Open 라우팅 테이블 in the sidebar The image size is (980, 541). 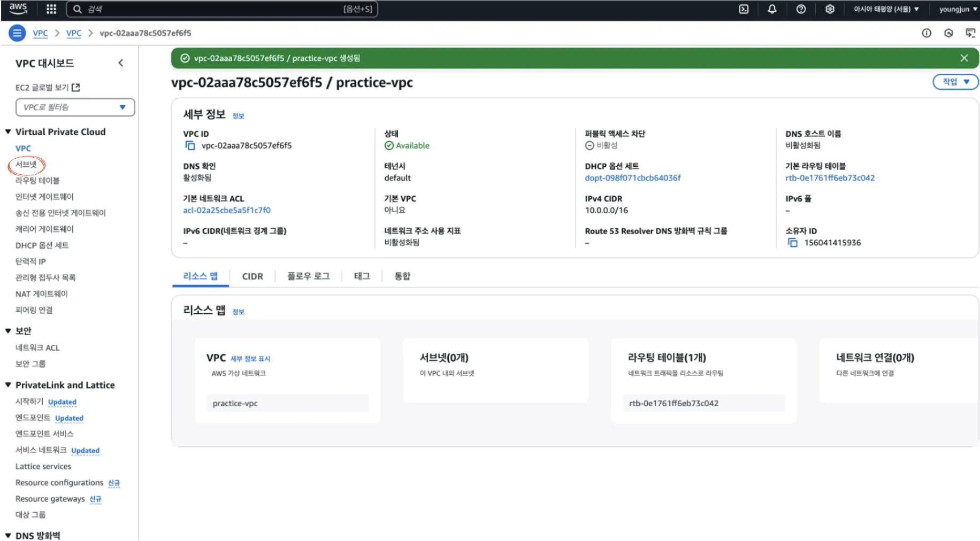coord(37,181)
